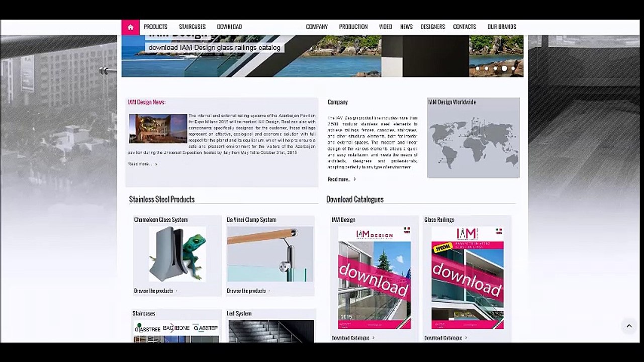644x362 pixels.
Task: Click the Company heading
Action: (338, 103)
